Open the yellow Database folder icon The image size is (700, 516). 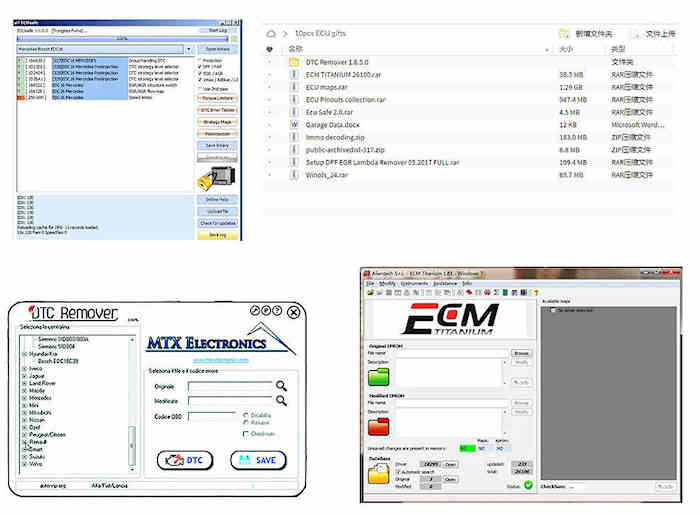coord(378,474)
